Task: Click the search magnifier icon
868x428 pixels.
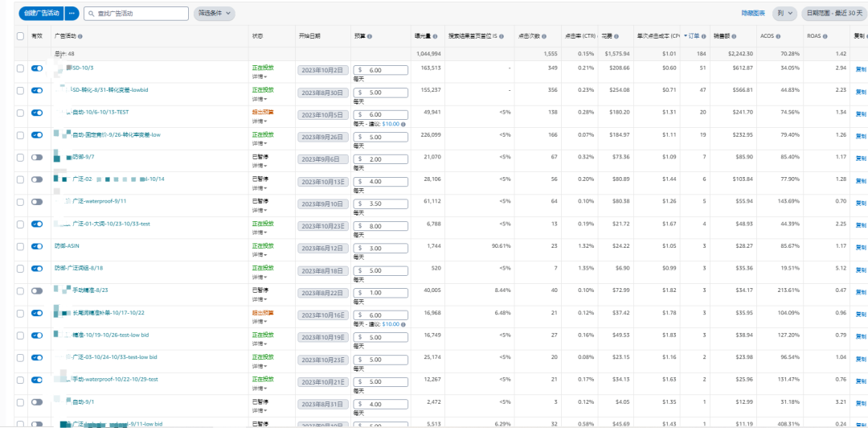Action: pyautogui.click(x=92, y=14)
